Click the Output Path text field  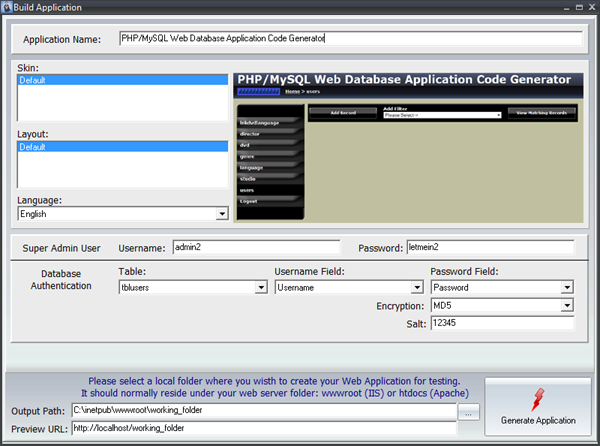(x=264, y=410)
